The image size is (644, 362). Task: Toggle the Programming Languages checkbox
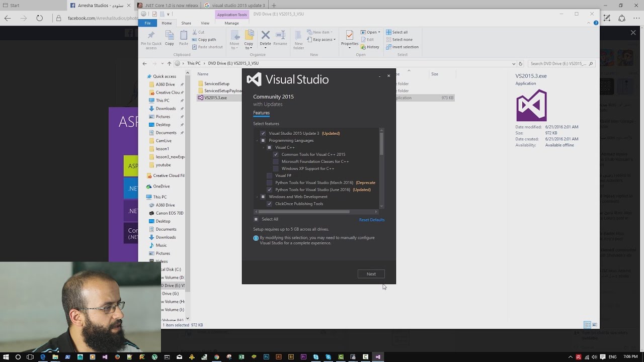point(263,140)
